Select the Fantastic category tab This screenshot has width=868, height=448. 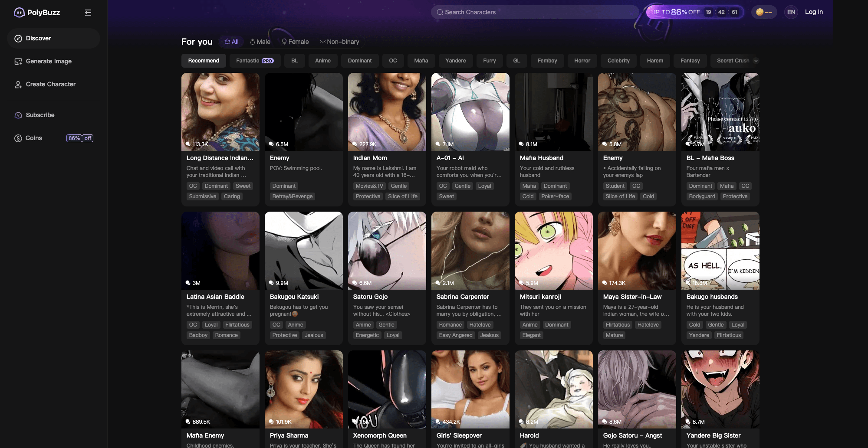(255, 61)
